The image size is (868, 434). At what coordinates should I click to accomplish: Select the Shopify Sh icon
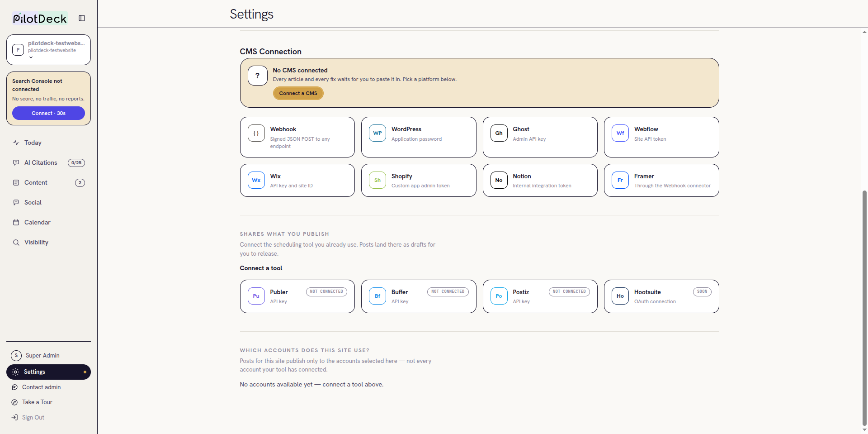click(377, 180)
